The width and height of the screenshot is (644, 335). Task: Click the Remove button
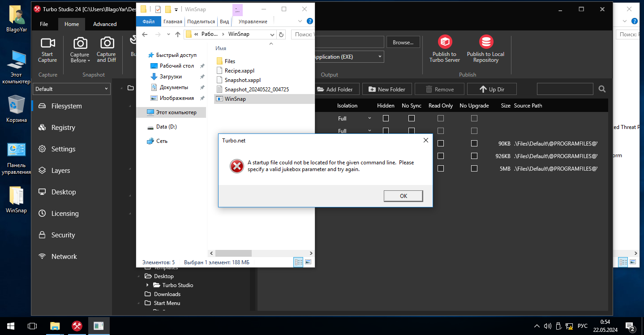tap(439, 89)
